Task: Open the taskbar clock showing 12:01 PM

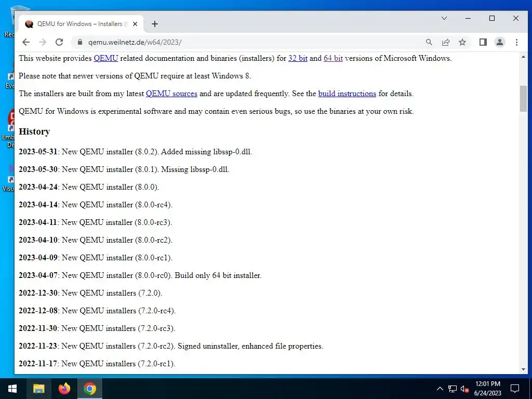Action: click(487, 389)
